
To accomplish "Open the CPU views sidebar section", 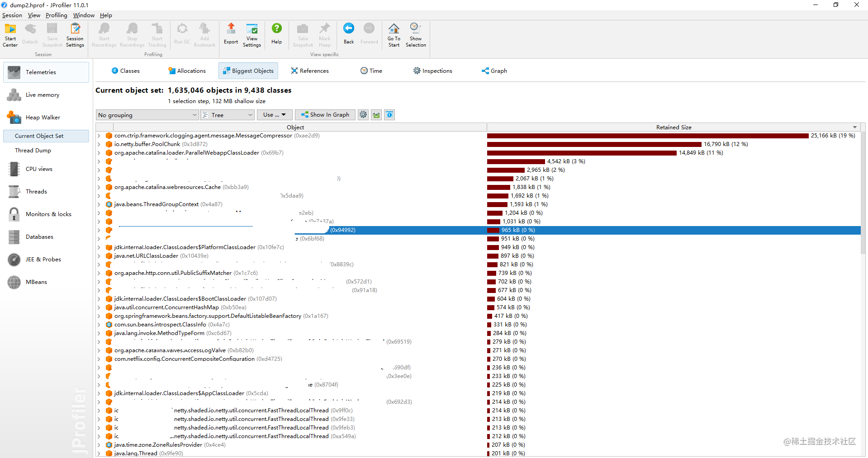I will pos(46,169).
